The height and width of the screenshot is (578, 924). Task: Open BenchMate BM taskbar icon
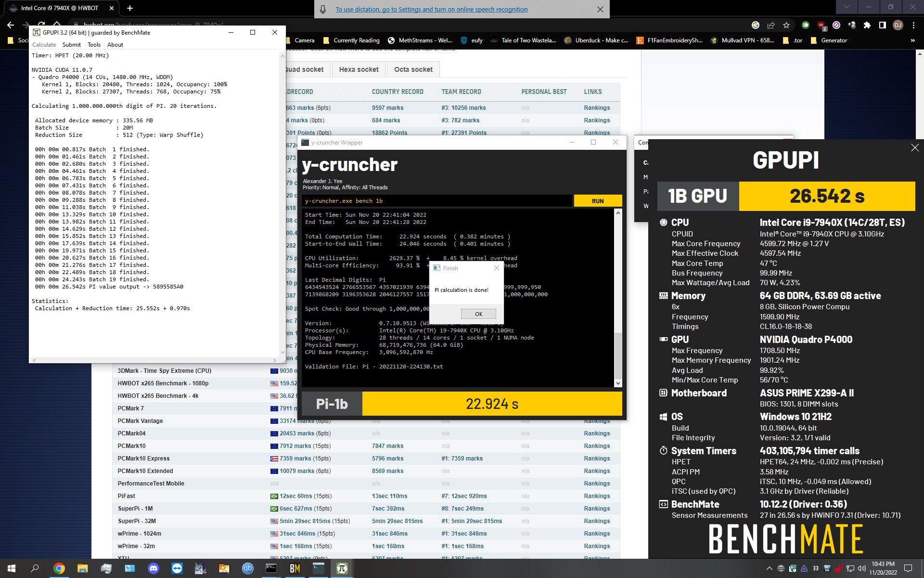(x=295, y=568)
